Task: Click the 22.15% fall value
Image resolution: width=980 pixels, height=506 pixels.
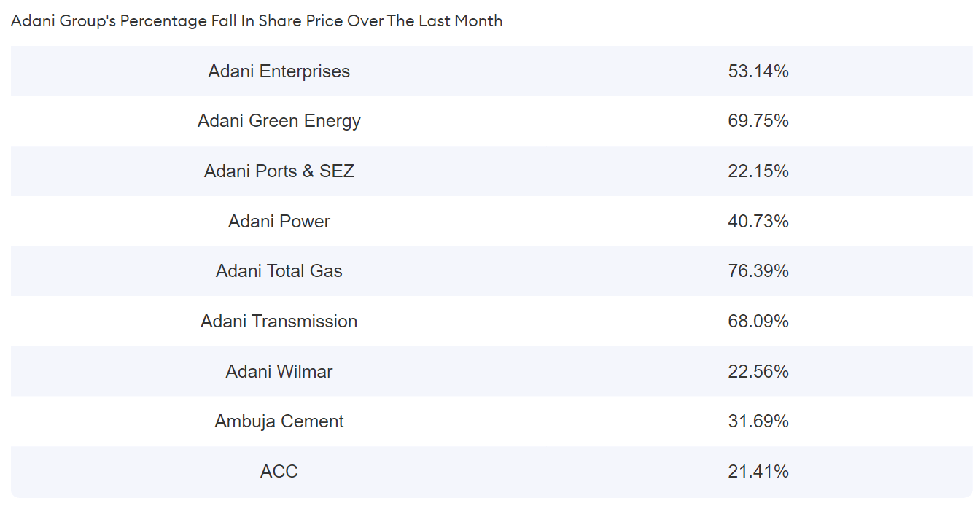Action: coord(758,171)
